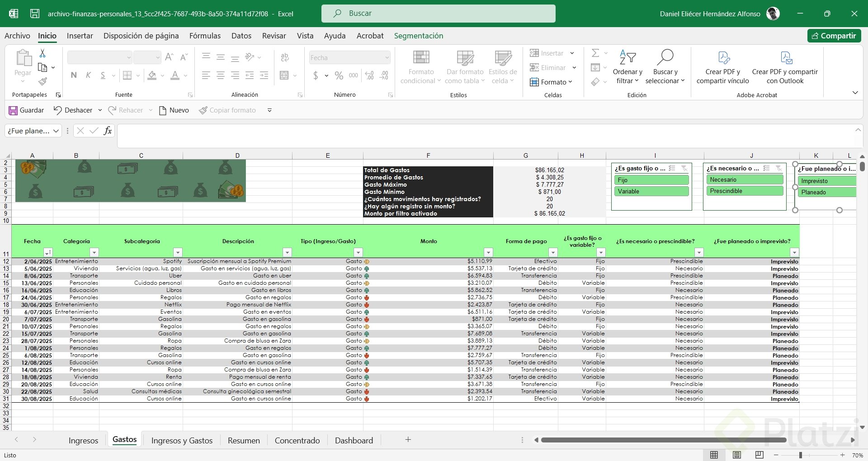Click the Nuevo button in quick toolbar
868x461 pixels.
click(174, 110)
